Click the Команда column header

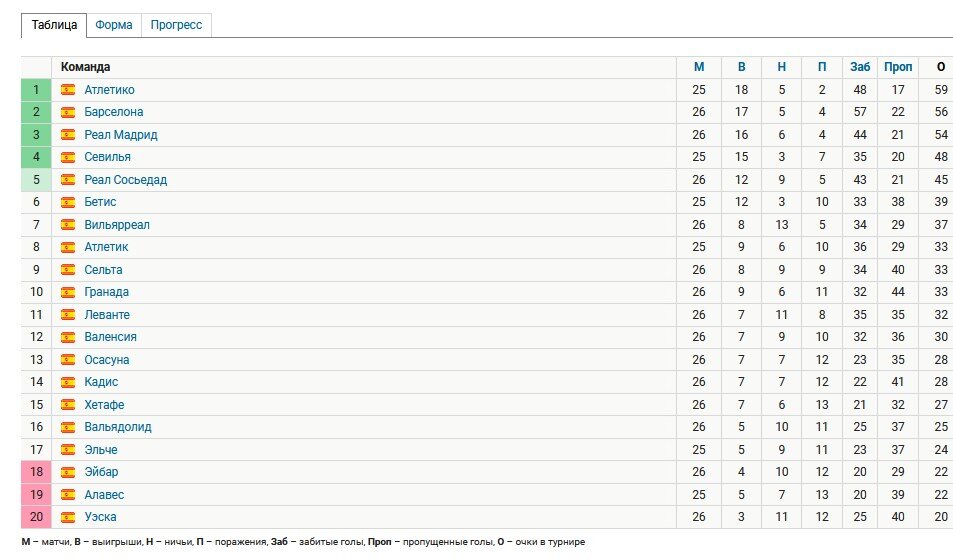click(85, 67)
